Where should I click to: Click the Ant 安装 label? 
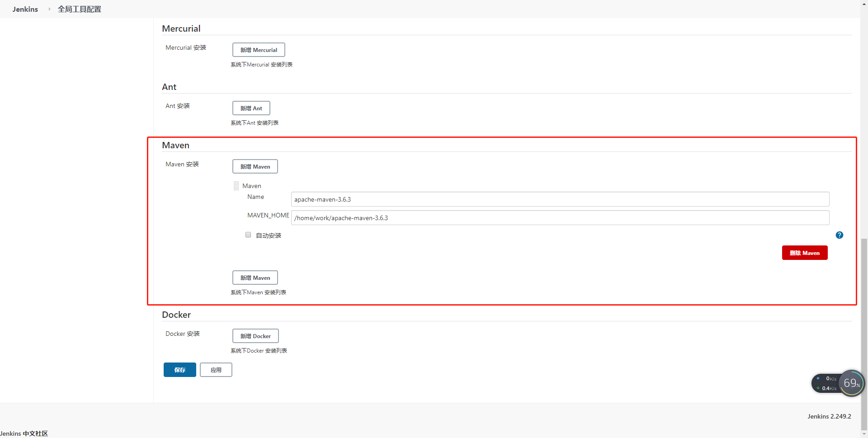point(178,106)
